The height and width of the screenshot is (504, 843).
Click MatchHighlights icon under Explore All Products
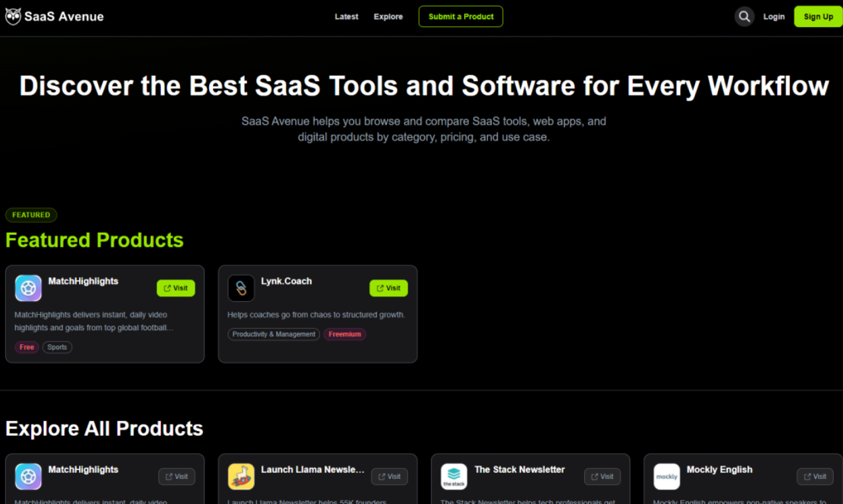(29, 477)
